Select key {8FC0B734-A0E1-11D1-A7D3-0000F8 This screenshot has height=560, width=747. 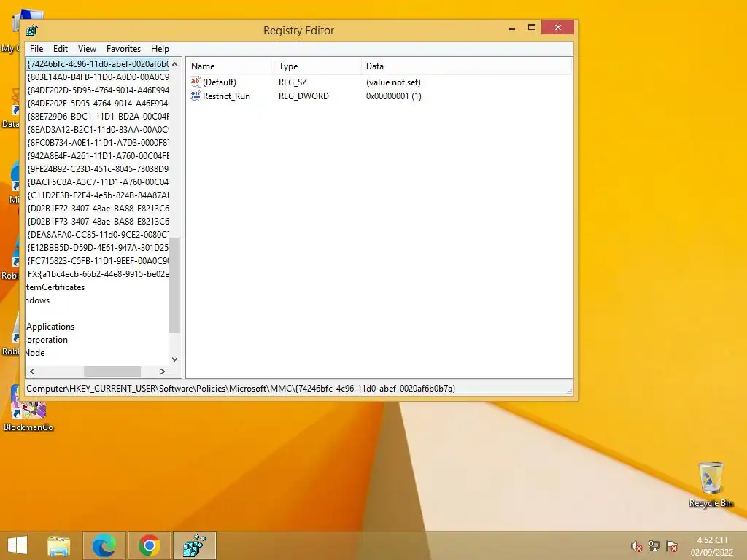[98, 142]
